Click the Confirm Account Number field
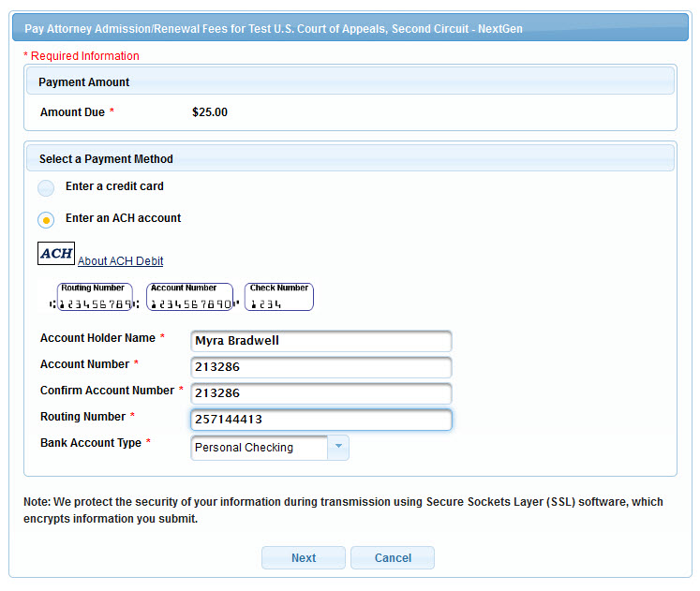The height and width of the screenshot is (591, 700). 320,393
